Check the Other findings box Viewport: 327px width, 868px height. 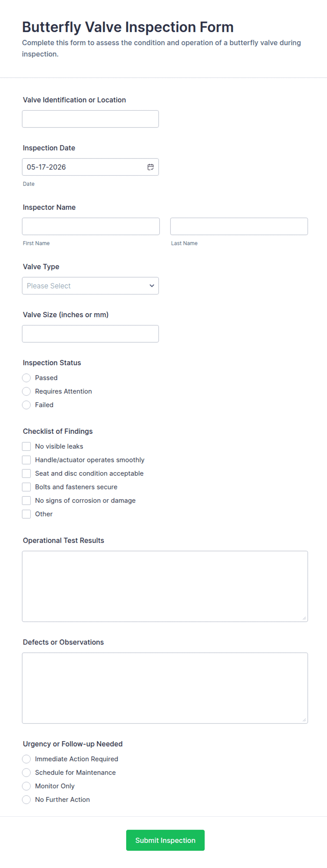(26, 514)
